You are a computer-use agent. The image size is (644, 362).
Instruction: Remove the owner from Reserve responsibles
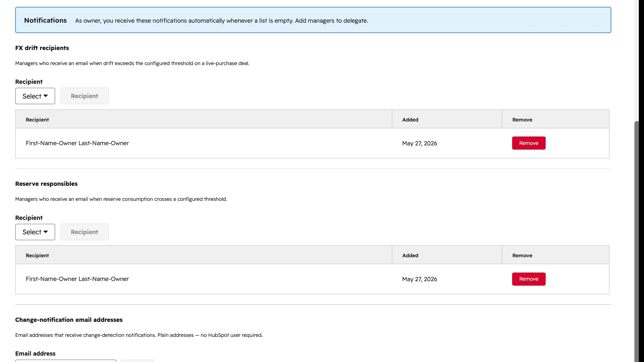(529, 279)
